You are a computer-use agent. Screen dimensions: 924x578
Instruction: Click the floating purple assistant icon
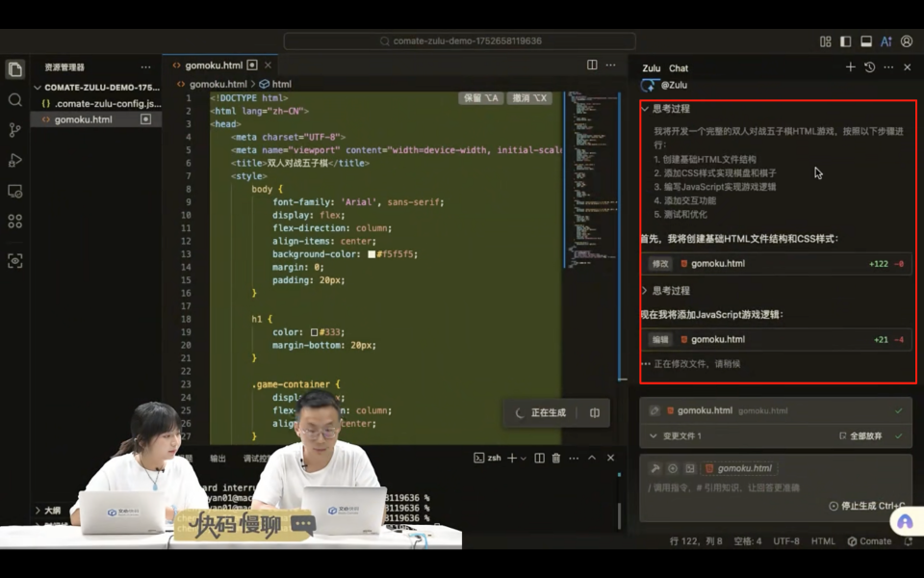[x=905, y=521]
